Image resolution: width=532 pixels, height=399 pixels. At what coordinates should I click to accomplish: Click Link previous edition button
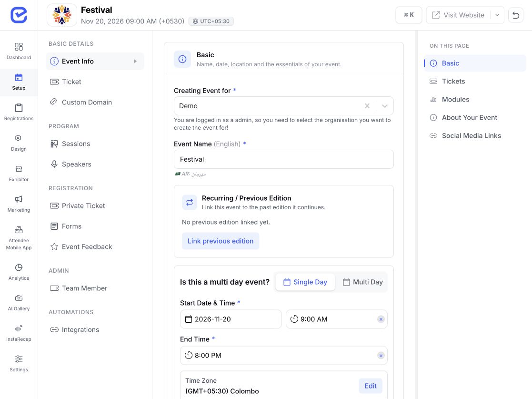coord(221,241)
